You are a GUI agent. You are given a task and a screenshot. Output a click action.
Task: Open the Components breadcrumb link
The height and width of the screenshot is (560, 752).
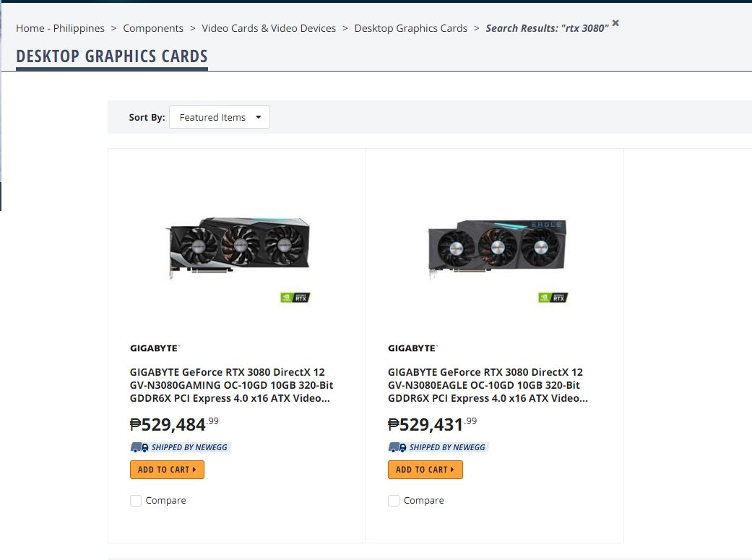[x=153, y=27]
